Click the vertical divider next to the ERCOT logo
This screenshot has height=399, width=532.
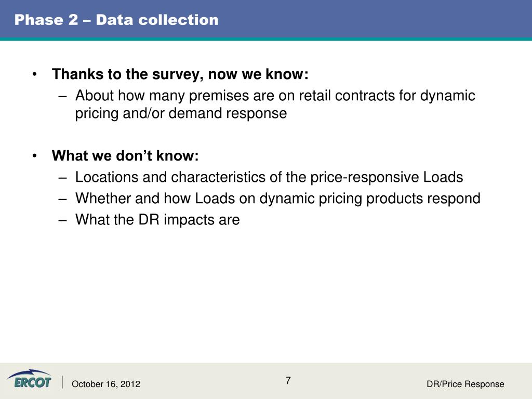[x=62, y=382]
